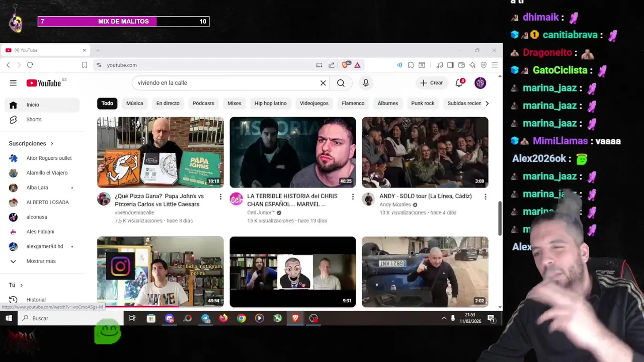This screenshot has height=362, width=644.
Task: Open video options for ANDY SOLO tour
Action: click(485, 197)
